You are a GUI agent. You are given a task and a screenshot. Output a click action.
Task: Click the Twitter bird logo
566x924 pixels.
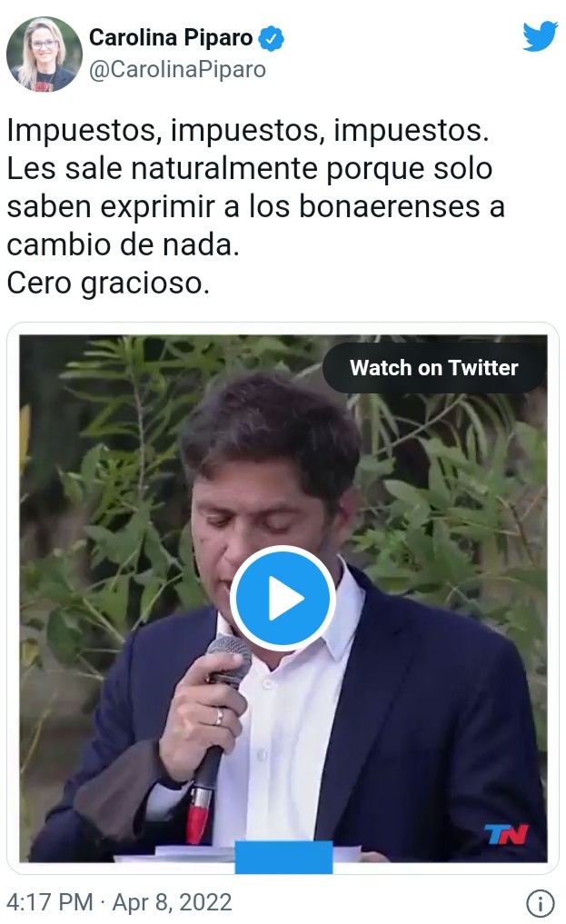coord(540,36)
